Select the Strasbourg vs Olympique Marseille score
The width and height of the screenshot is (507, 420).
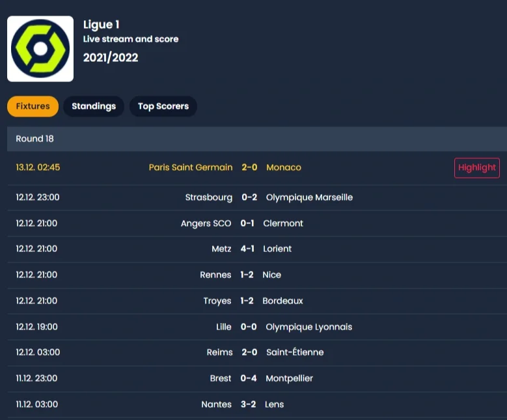(249, 197)
